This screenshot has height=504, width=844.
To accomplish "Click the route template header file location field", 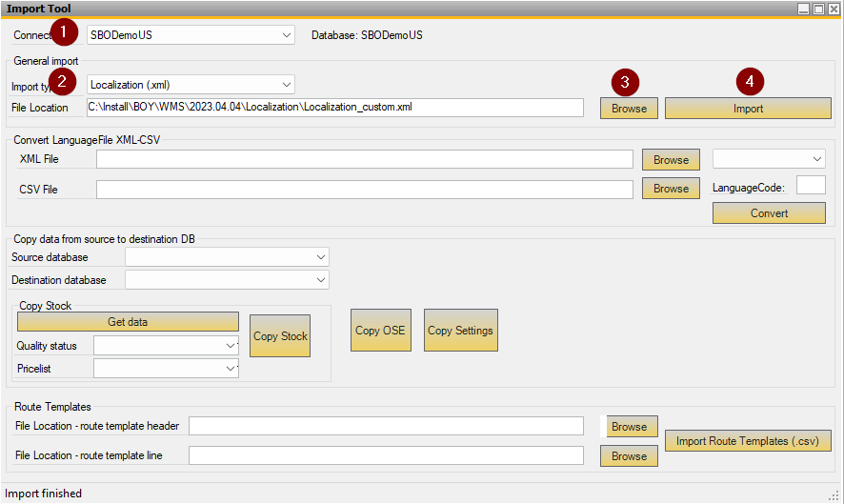I will pyautogui.click(x=386, y=426).
